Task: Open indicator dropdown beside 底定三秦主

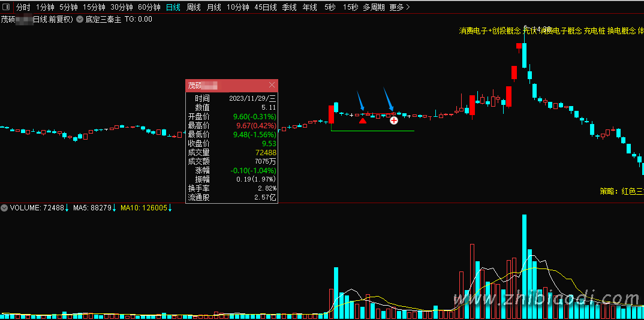Action: pos(80,19)
